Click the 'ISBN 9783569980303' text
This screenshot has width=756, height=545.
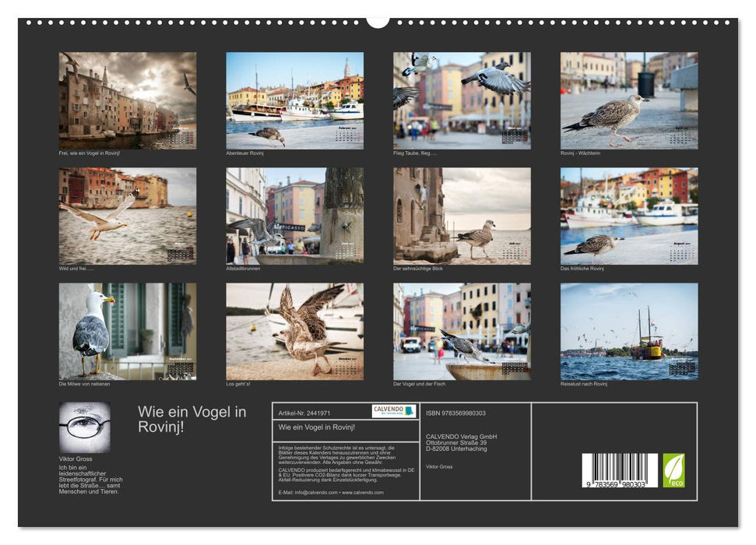(455, 413)
